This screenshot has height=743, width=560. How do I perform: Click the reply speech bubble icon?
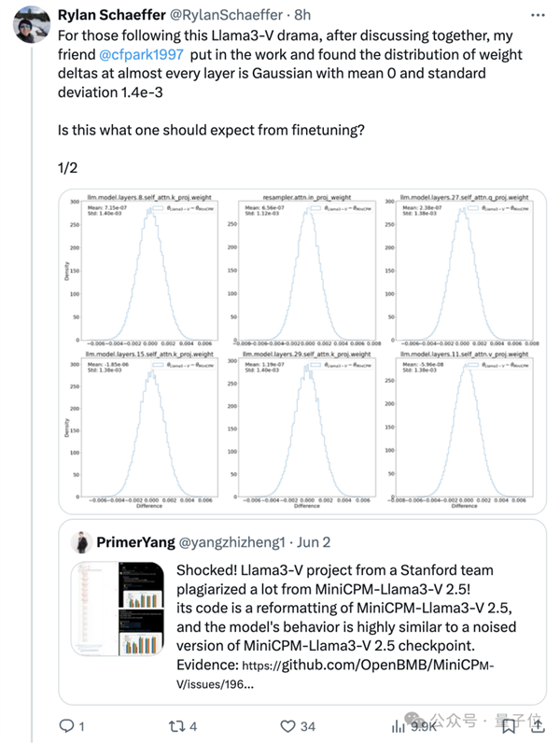point(66,725)
